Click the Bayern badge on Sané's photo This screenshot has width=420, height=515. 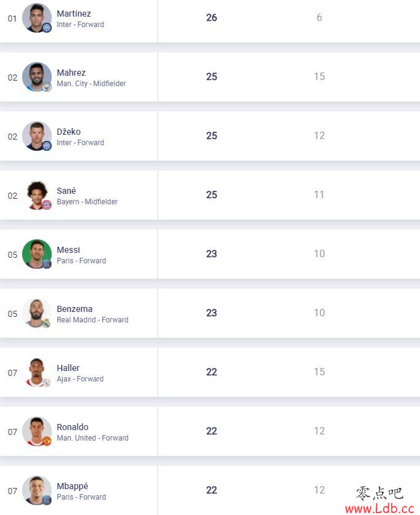click(x=47, y=205)
